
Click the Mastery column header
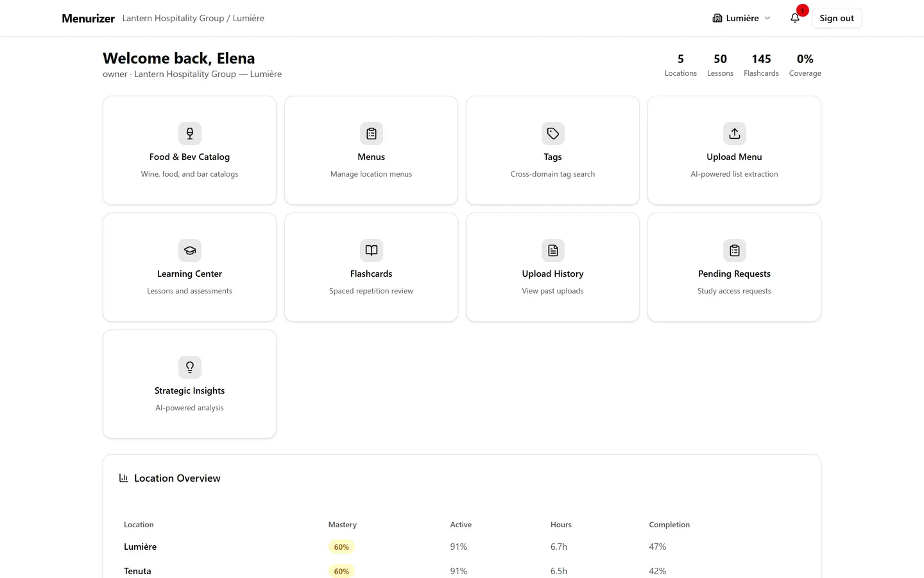point(342,525)
